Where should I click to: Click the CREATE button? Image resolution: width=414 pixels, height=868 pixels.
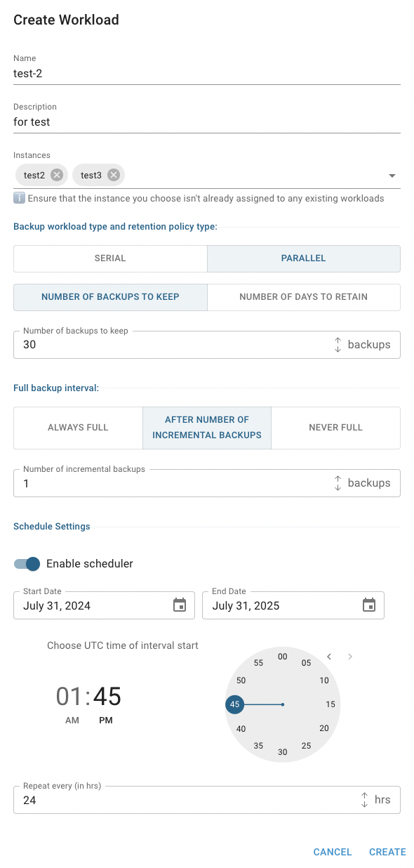tap(387, 852)
